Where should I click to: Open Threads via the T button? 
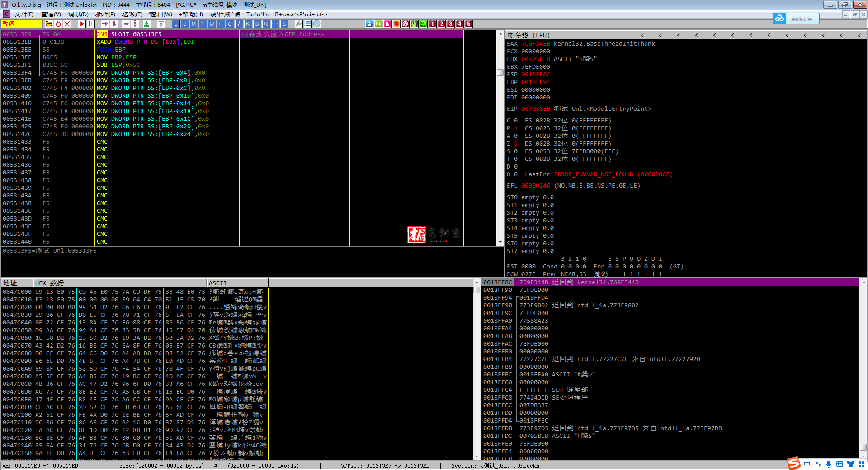(203, 24)
